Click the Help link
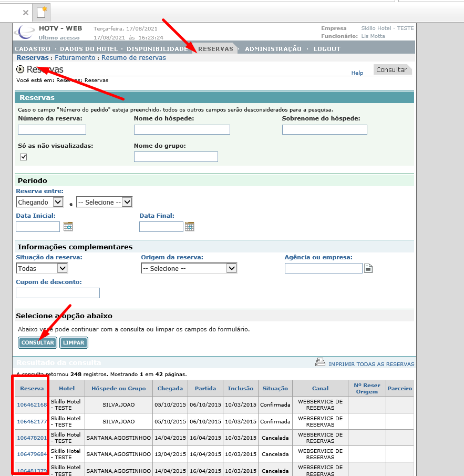Screen dimensions: 464x476 coord(357,73)
